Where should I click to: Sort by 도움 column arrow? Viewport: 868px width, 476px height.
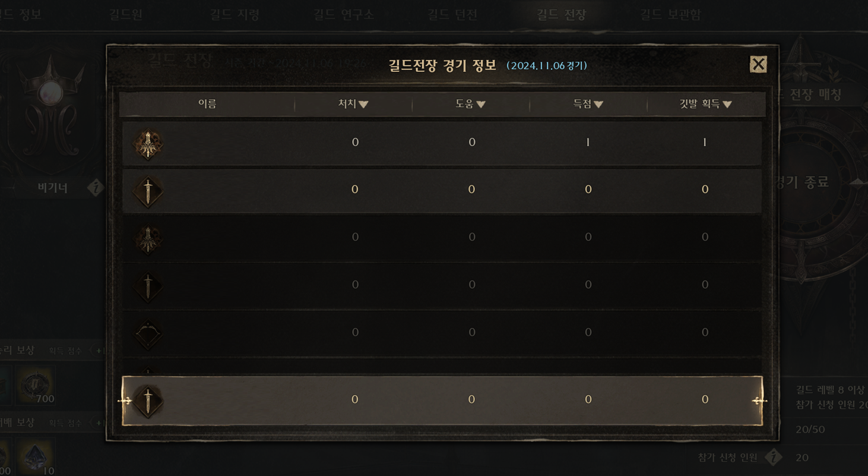pos(481,105)
